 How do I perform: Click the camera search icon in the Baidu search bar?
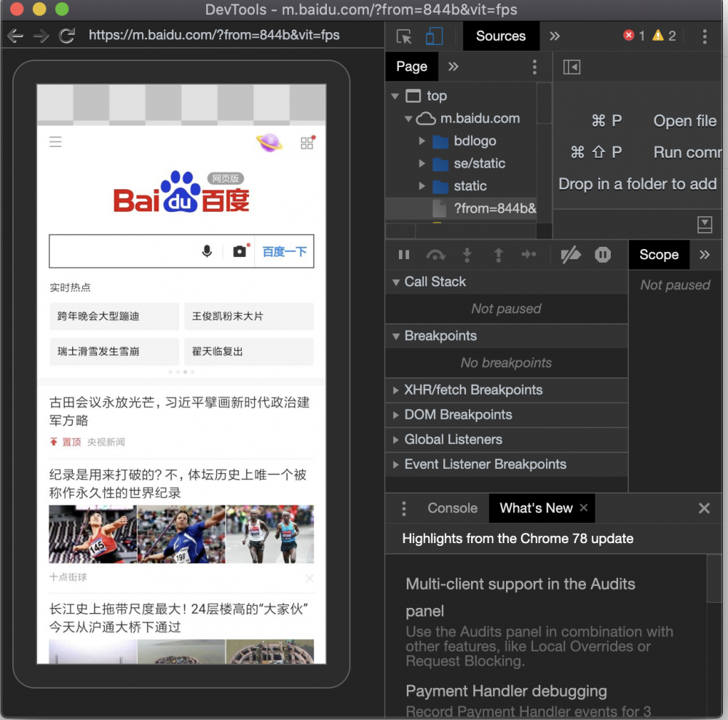click(240, 250)
